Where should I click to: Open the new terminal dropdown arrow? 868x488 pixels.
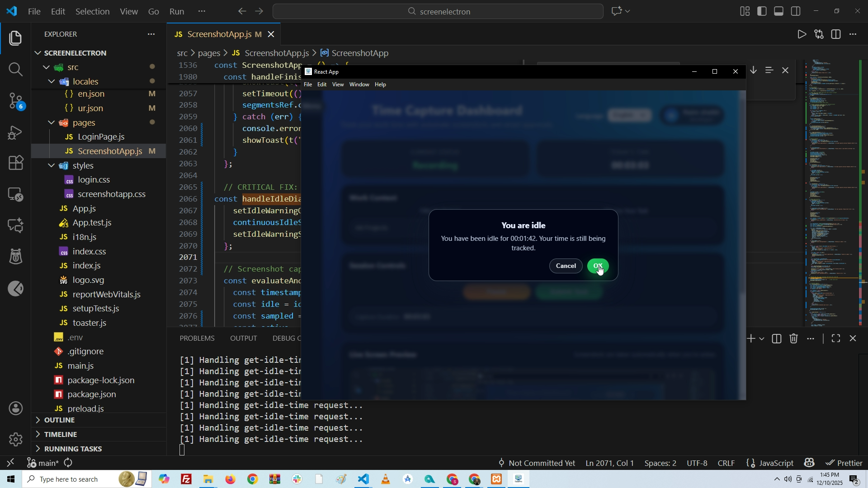pyautogui.click(x=762, y=339)
